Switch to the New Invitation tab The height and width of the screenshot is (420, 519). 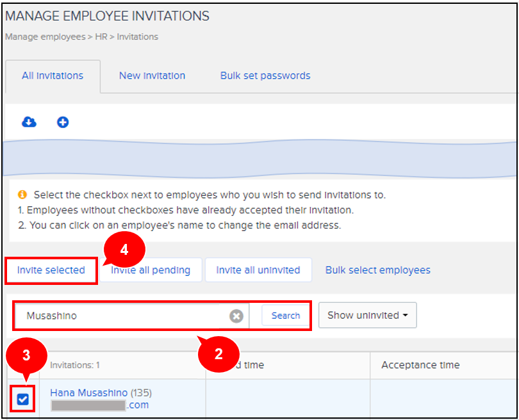coord(152,76)
